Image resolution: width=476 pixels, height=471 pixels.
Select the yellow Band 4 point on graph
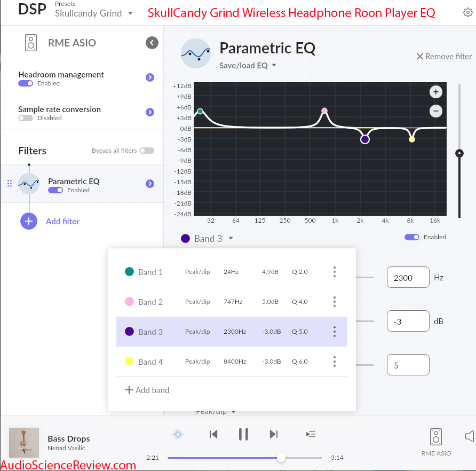(411, 139)
